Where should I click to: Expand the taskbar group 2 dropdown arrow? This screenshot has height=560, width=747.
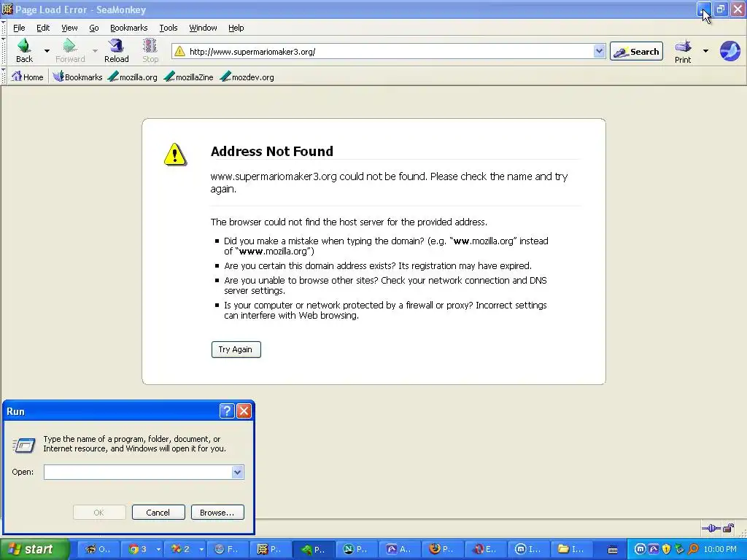click(201, 549)
